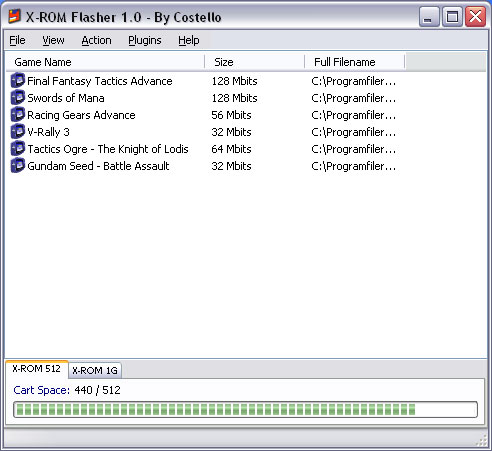Click the window resize grip corner
This screenshot has width=492, height=451.
[481, 441]
